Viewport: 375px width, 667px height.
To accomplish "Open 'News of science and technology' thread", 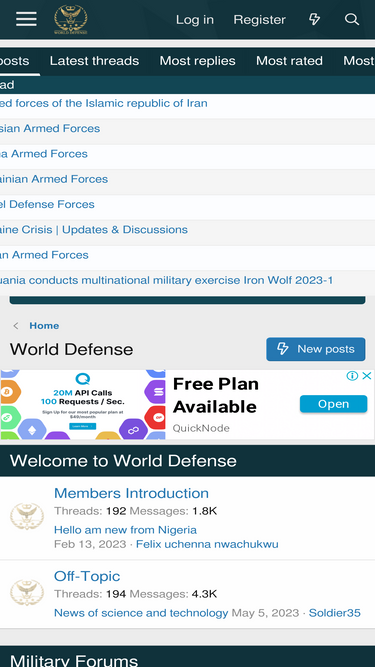I will pyautogui.click(x=141, y=613).
